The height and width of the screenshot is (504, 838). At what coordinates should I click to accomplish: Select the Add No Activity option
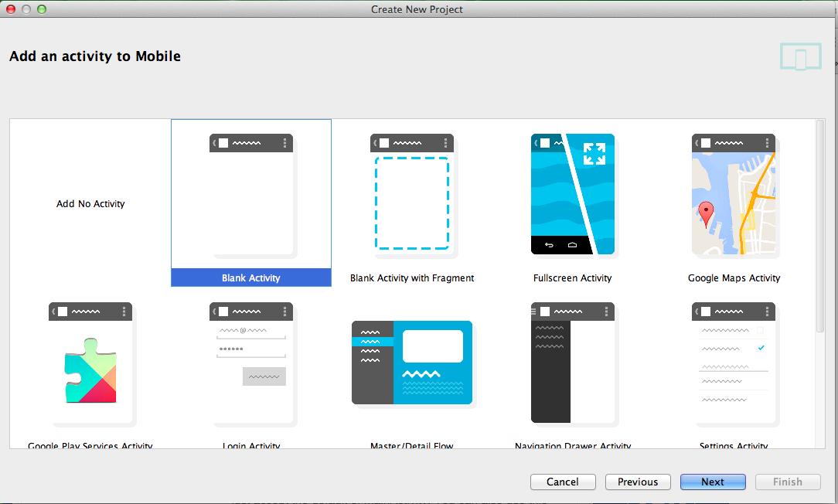[90, 203]
